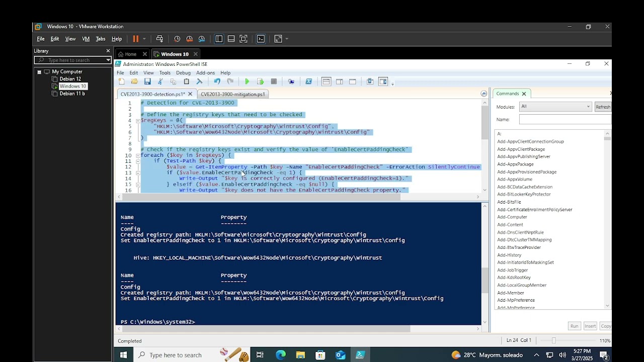The height and width of the screenshot is (362, 644).
Task: Switch to the VMware Home tab
Action: coord(130,54)
